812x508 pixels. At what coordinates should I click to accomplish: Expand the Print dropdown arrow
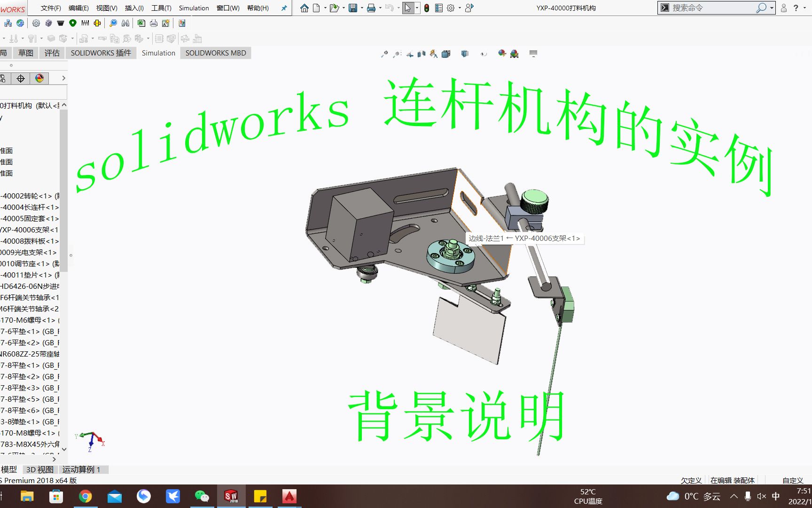380,8
